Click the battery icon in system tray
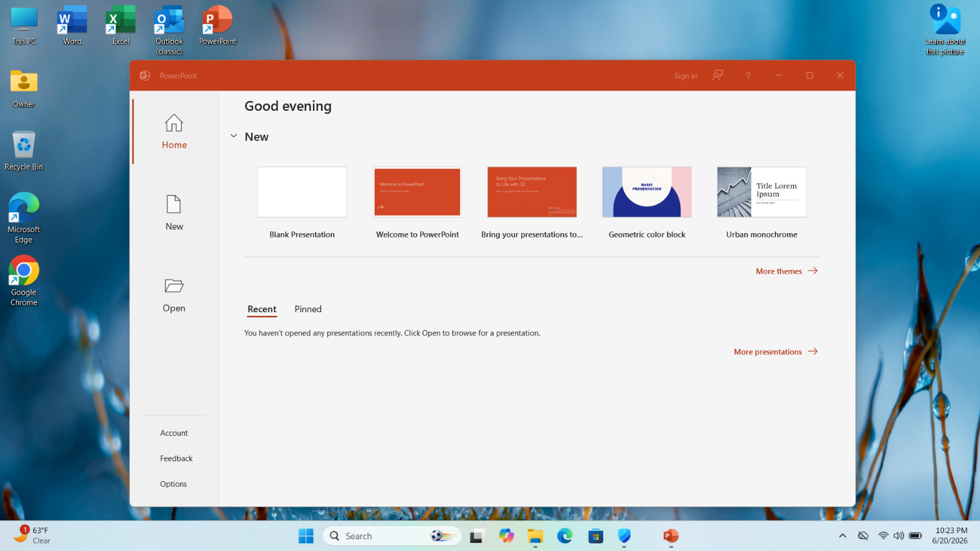 (x=915, y=536)
